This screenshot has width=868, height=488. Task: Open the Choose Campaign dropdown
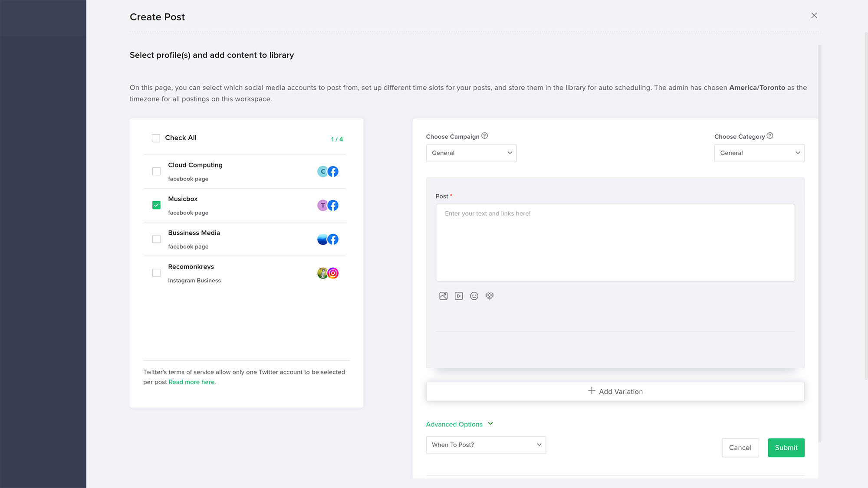click(471, 153)
